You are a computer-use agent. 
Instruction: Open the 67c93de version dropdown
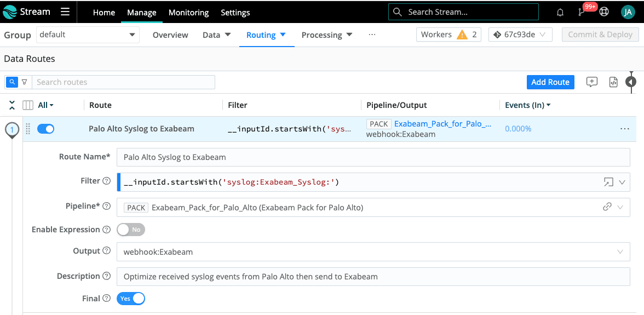[x=520, y=35]
